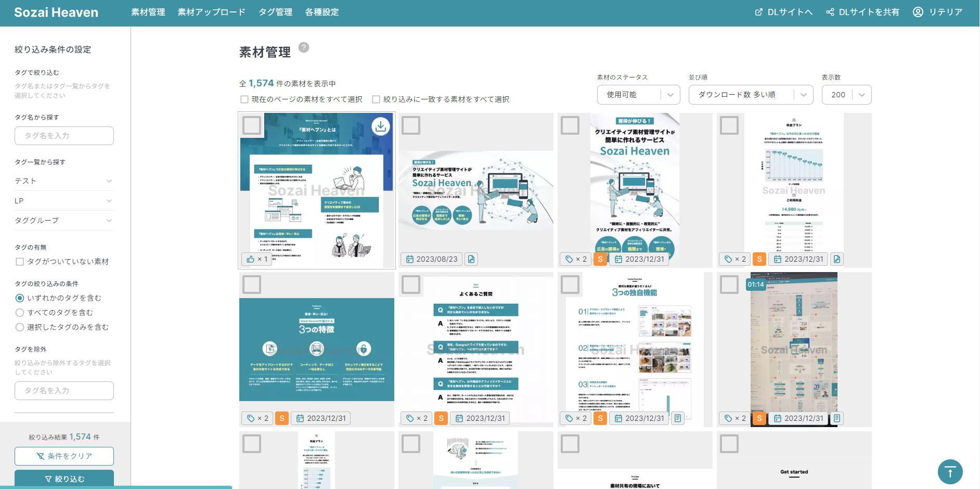
Task: Click orange S badge on 獲得が伸びる vertical card
Action: (600, 259)
